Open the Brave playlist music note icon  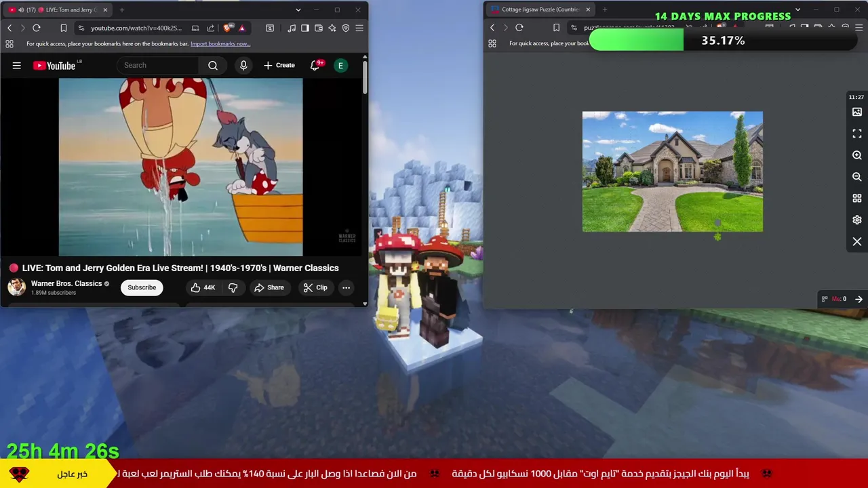(x=292, y=28)
